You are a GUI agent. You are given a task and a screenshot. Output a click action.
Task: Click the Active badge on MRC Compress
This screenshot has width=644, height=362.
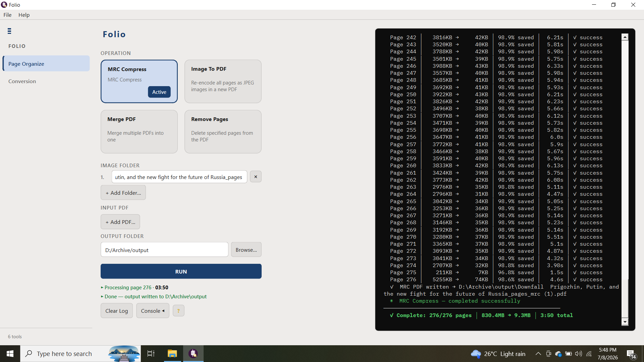tap(159, 92)
